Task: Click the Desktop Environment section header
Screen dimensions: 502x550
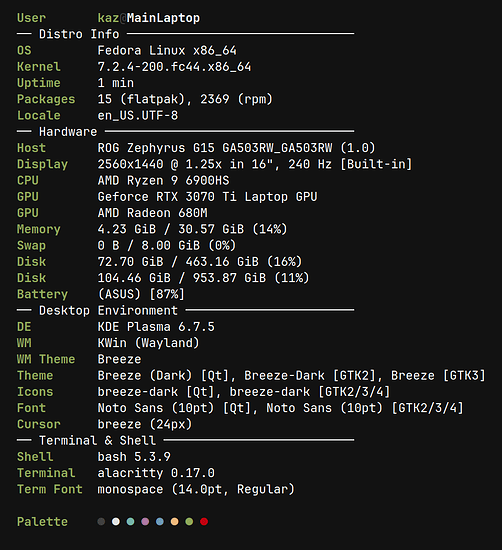Action: point(108,310)
